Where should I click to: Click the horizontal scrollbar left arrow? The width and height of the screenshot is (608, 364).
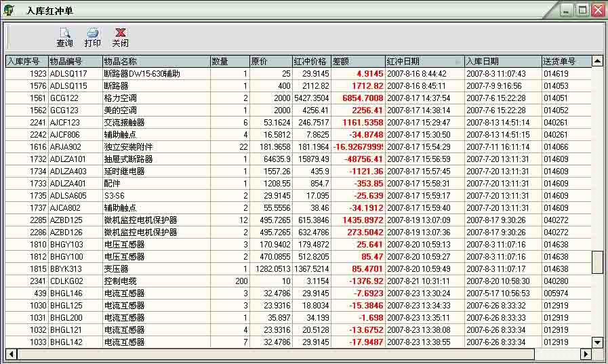[x=11, y=354]
